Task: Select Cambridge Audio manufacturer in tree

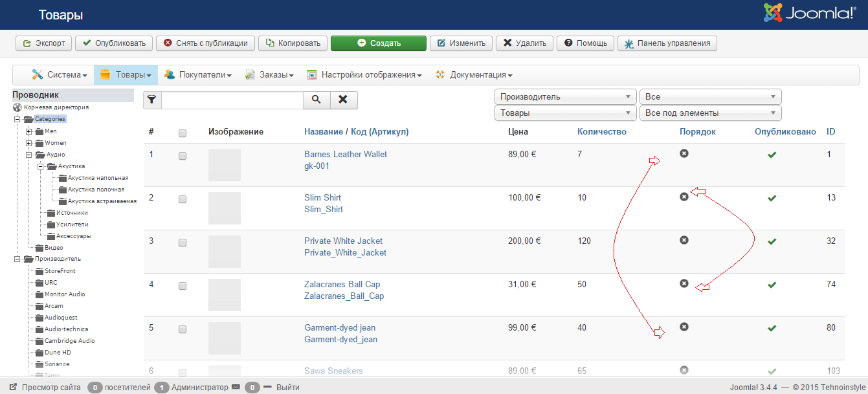Action: (69, 341)
